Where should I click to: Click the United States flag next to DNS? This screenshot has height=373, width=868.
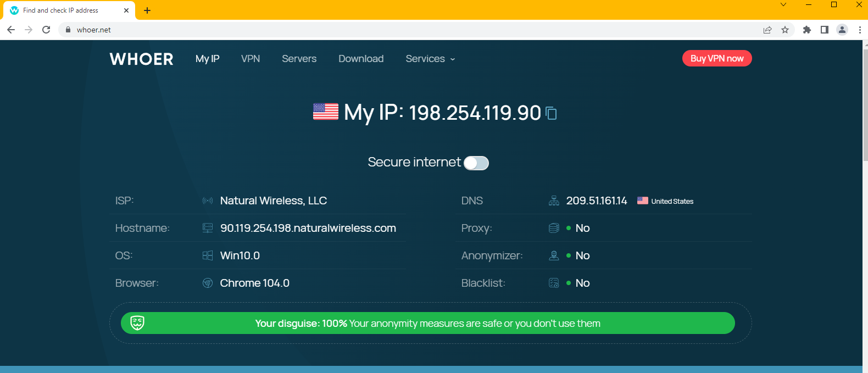pyautogui.click(x=643, y=201)
